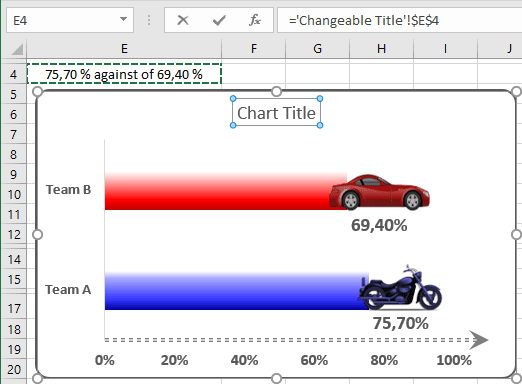Screen dimensions: 522x384
Task: Open the Name Box dropdown arrow
Action: [x=123, y=19]
